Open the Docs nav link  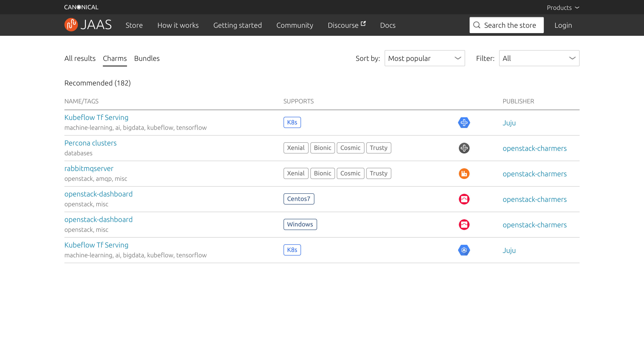point(388,25)
